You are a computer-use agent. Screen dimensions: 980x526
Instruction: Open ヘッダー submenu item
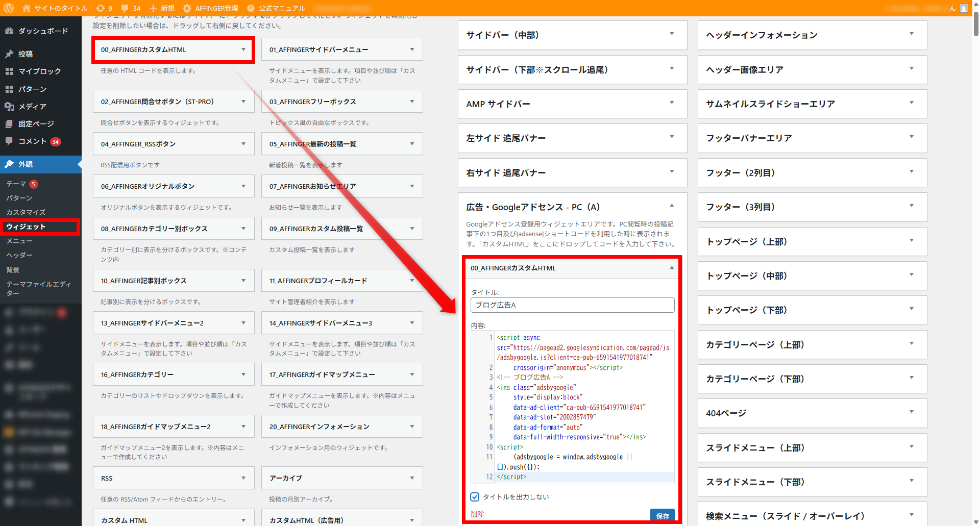[x=19, y=255]
